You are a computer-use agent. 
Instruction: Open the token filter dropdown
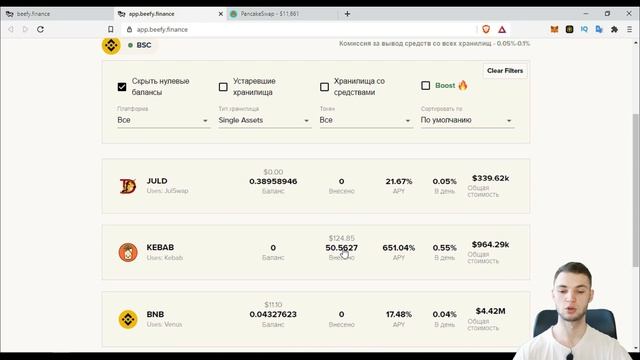(366, 120)
